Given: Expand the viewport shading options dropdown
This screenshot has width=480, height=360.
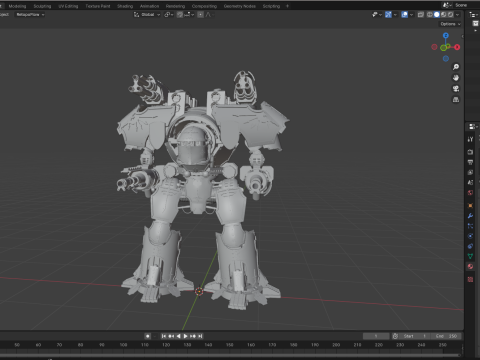Looking at the screenshot, I should tap(457, 15).
